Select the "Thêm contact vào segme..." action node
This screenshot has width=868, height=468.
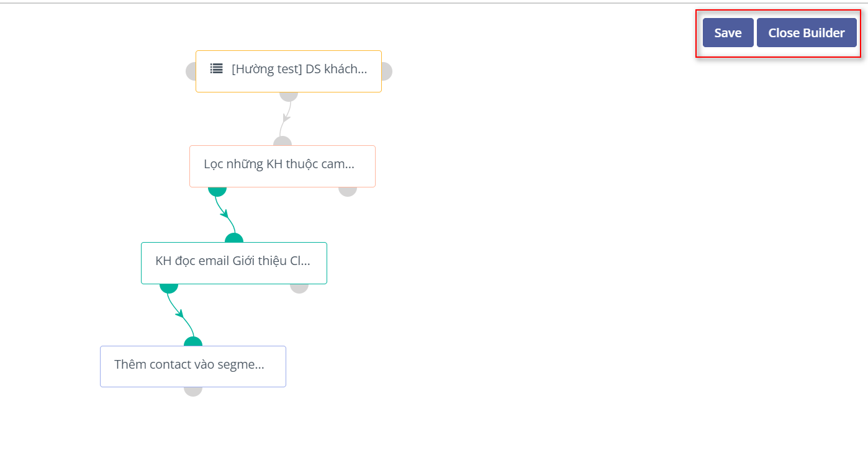pos(192,366)
